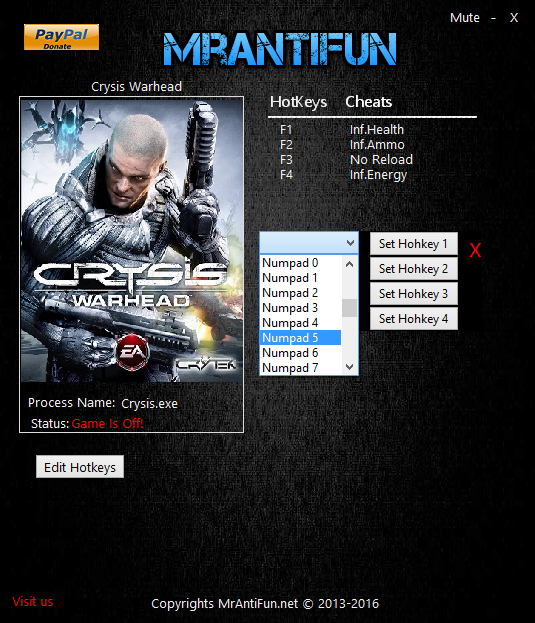Click the F3 hotkey label

286,160
